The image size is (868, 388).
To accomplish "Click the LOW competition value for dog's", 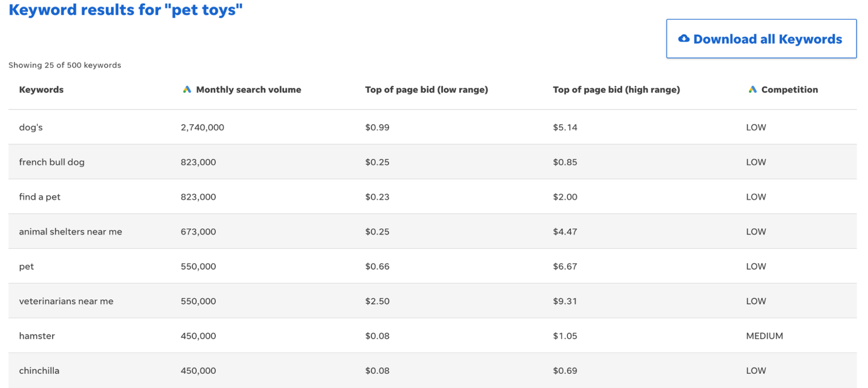I will pyautogui.click(x=756, y=127).
